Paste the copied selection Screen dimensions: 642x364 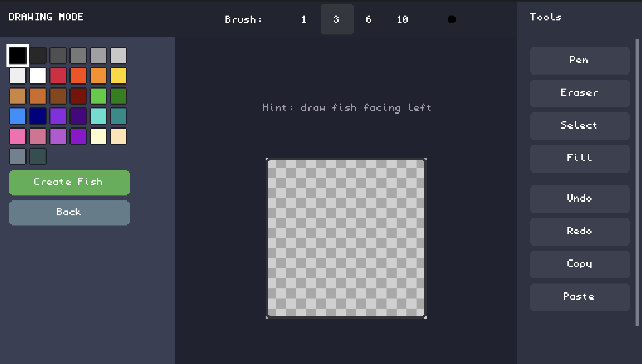(x=580, y=297)
